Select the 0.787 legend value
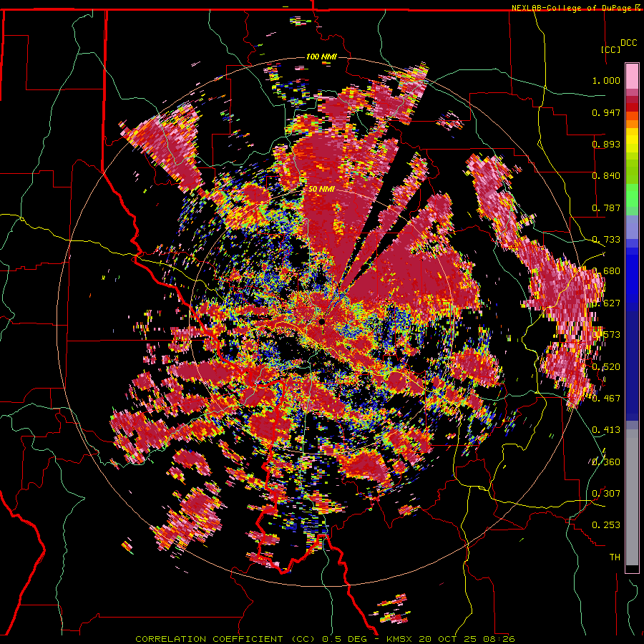Screen dimensions: 644x644 pos(606,208)
